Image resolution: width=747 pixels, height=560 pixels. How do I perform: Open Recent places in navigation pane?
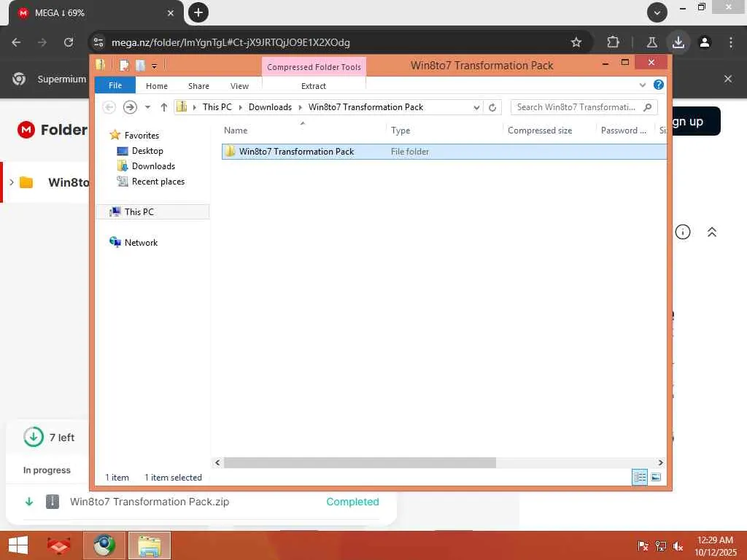click(x=158, y=182)
